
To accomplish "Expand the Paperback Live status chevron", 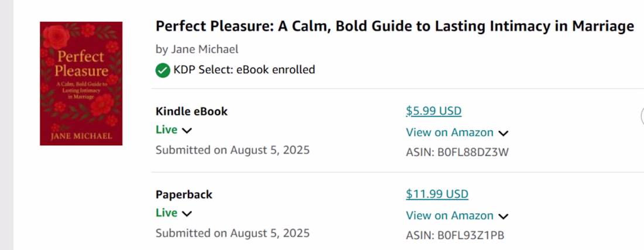I will [x=187, y=214].
